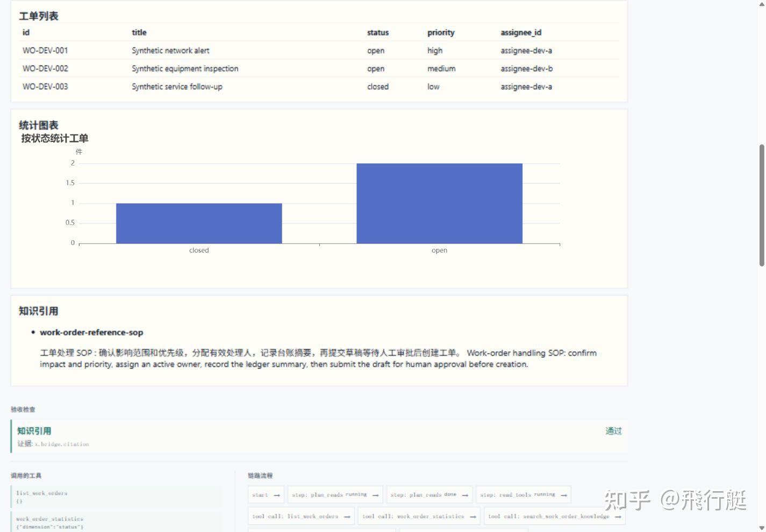Click the 'start' flow step chip
766x532 pixels.
[266, 494]
